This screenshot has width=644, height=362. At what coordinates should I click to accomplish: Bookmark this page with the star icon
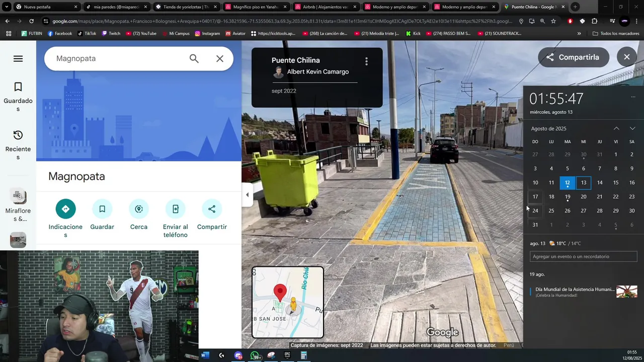tap(553, 21)
